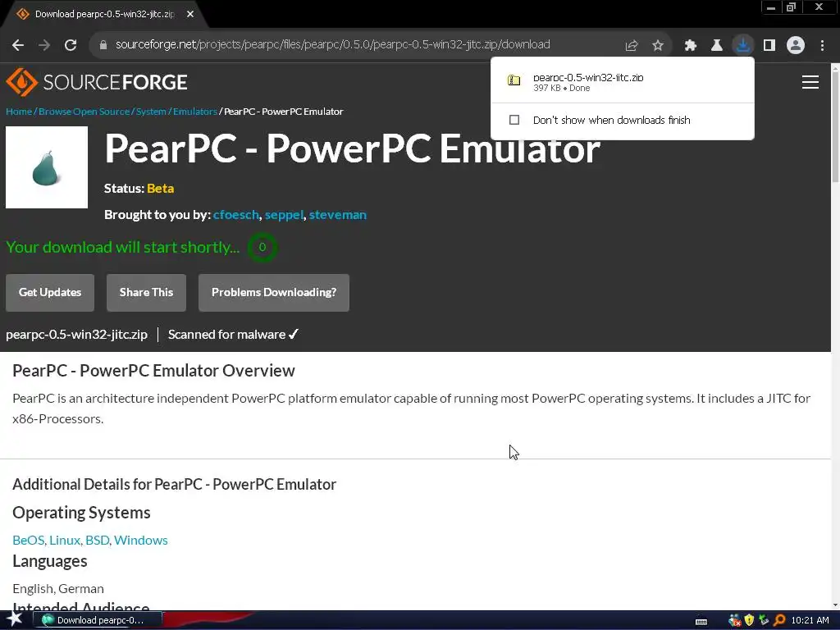The height and width of the screenshot is (630, 840).
Task: Open Browse Open Source breadcrumb
Action: pos(84,112)
